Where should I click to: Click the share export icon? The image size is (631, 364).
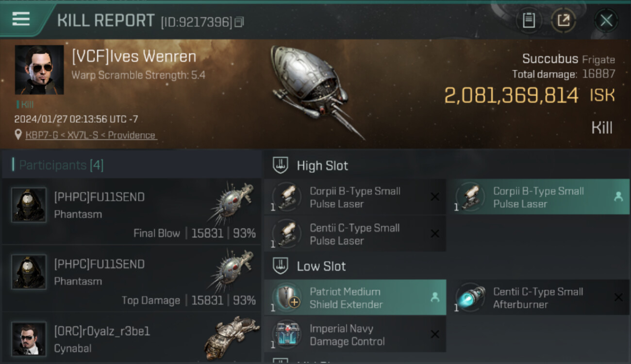pos(563,20)
